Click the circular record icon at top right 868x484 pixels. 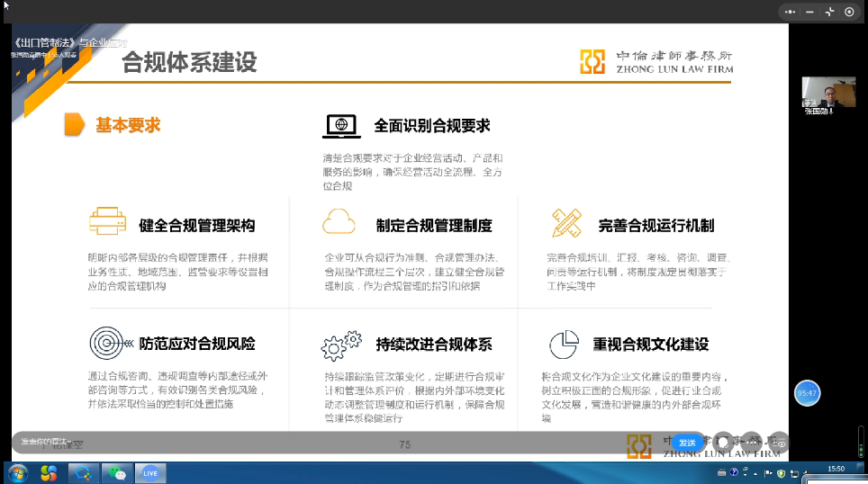849,12
